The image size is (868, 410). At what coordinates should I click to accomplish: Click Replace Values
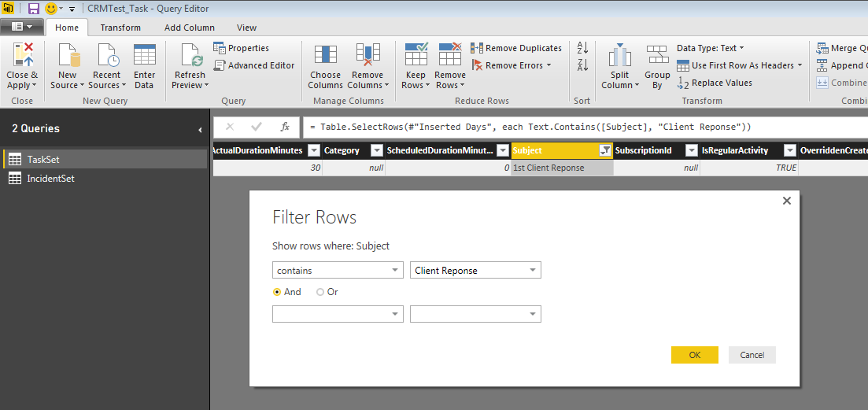click(715, 83)
